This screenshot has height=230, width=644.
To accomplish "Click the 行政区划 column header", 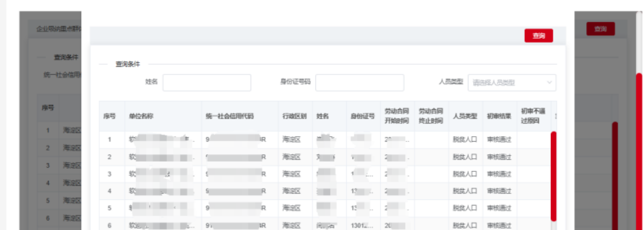I will 294,116.
